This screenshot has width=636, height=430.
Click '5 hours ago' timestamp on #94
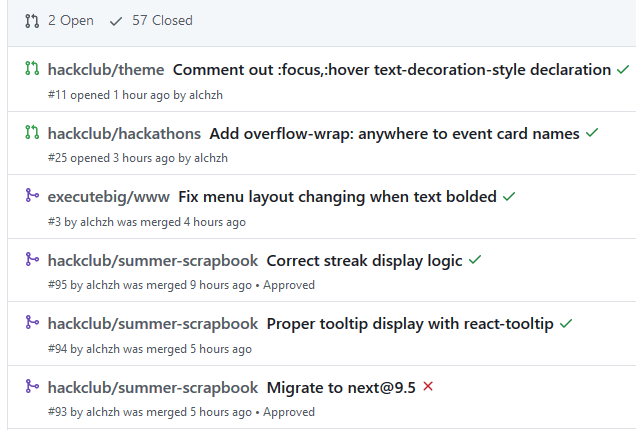tap(221, 349)
